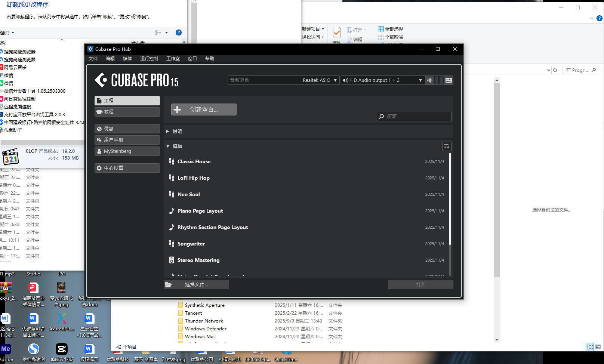
Task: Click the sort templates icon
Action: coord(447,146)
